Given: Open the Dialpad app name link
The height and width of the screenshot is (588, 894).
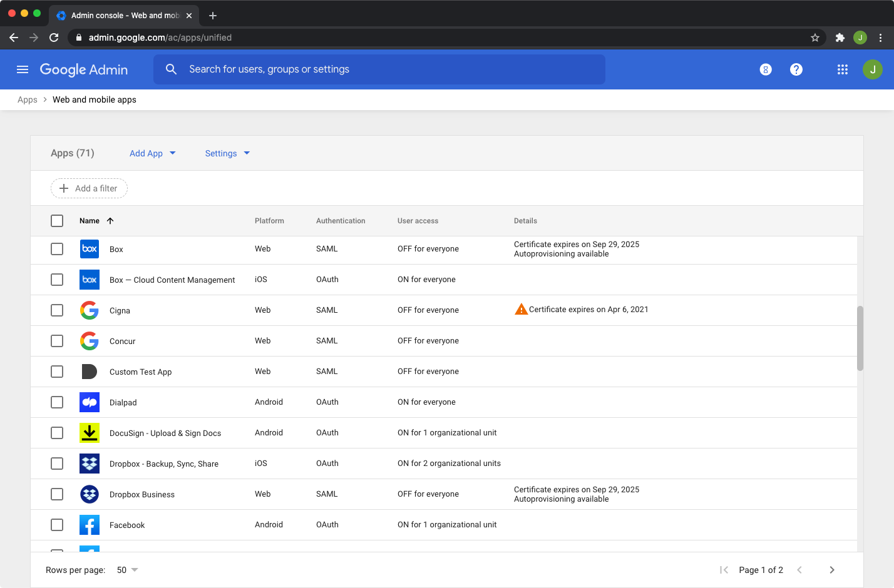Looking at the screenshot, I should click(123, 402).
